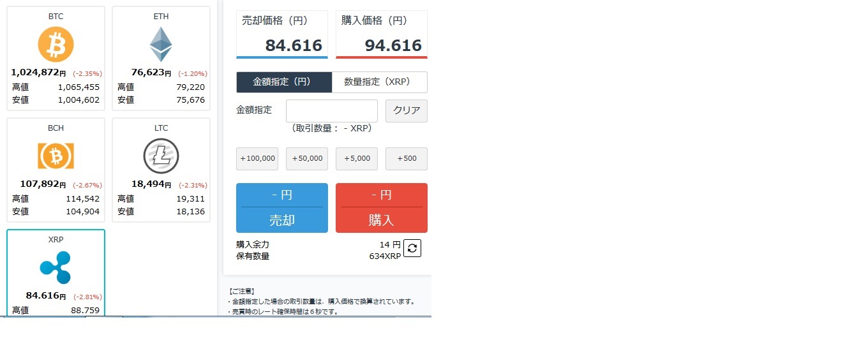Click the 購入価格 price box
The width and height of the screenshot is (868, 340).
tap(382, 34)
